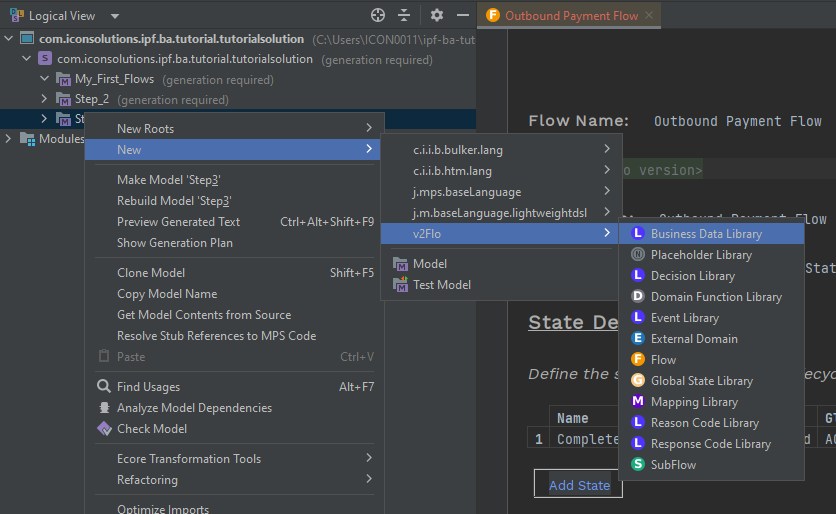Click the Mapping Library M icon
836x514 pixels.
tap(638, 402)
